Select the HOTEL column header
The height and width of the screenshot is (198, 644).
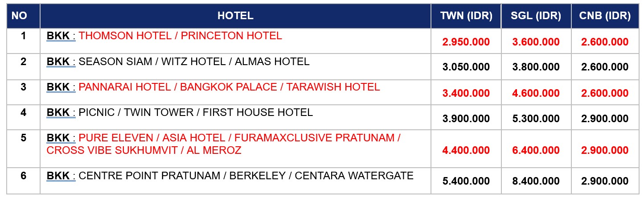(235, 16)
